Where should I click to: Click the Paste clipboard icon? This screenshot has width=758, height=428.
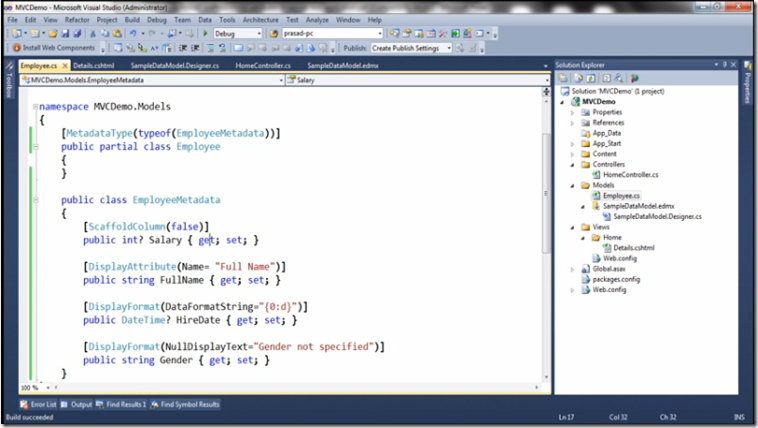(x=117, y=33)
